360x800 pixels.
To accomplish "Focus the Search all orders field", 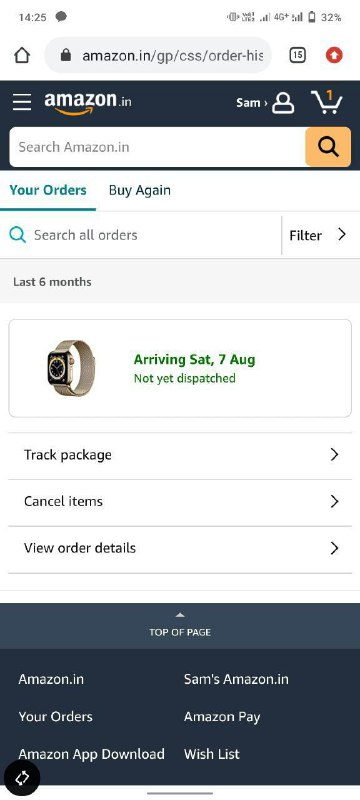I will point(141,235).
